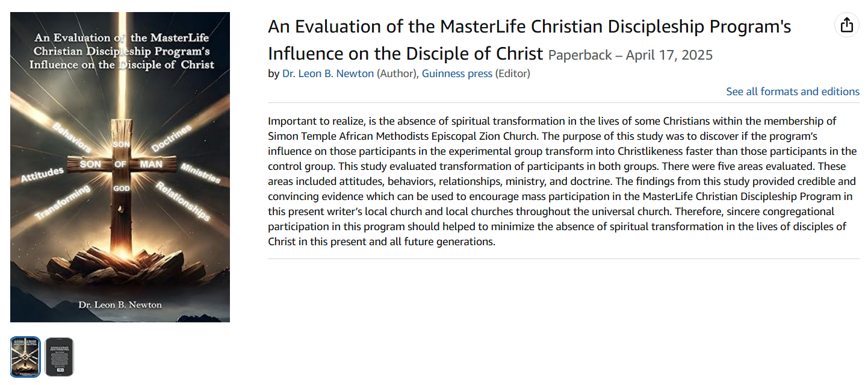Click the Doctrines ray label on cover
868x385 pixels.
171,138
